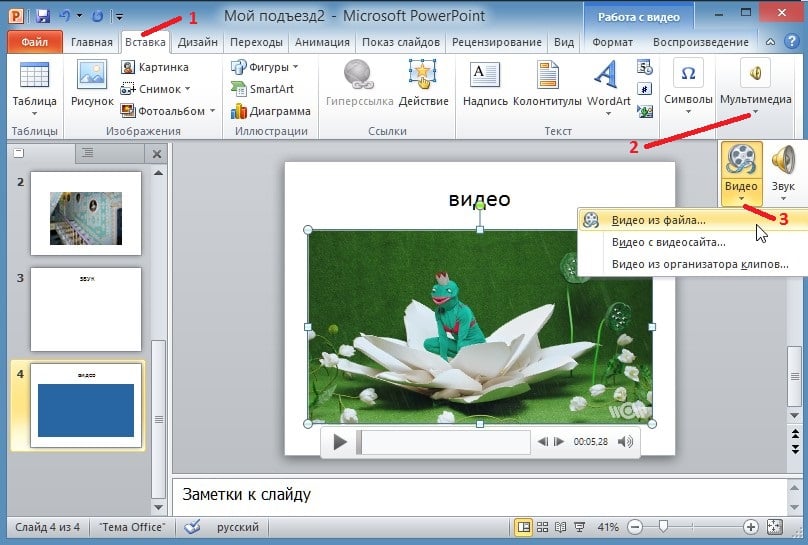808x545 pixels.
Task: Switch to slide sorter view in the status bar
Action: (542, 527)
